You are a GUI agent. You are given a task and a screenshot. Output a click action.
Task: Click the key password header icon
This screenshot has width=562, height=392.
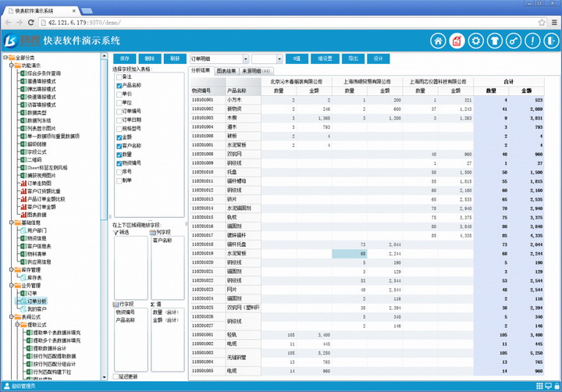coord(514,41)
